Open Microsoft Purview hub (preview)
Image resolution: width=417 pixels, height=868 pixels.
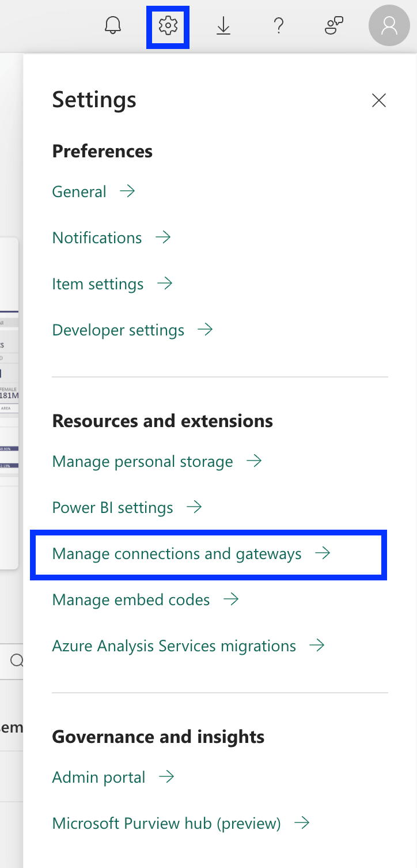click(x=166, y=824)
